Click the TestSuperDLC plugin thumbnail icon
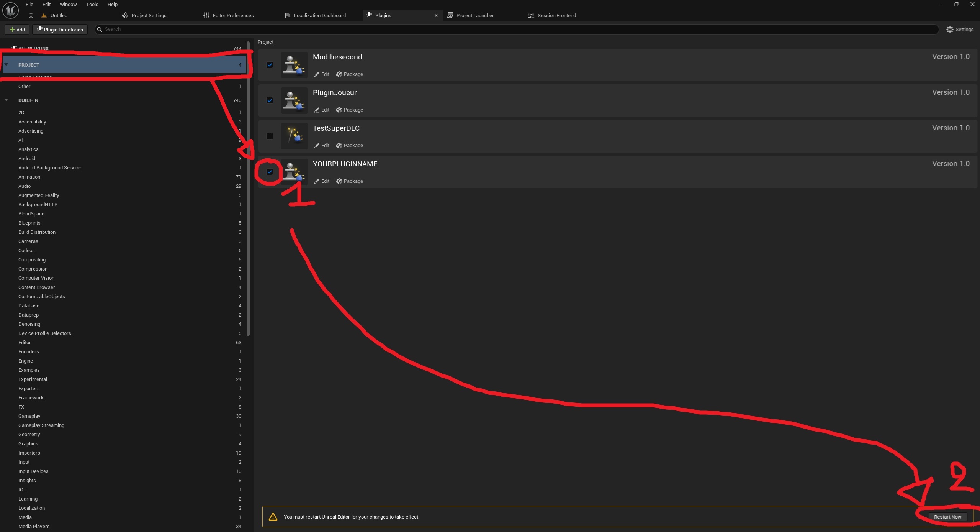Viewport: 980px width, 532px height. point(294,136)
